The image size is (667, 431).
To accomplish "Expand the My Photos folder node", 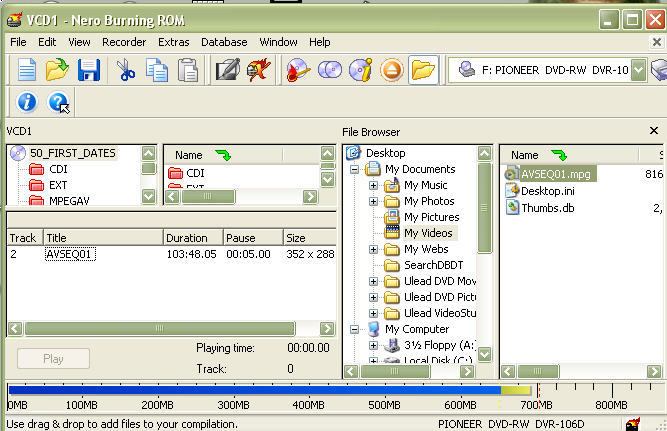I will tap(373, 201).
